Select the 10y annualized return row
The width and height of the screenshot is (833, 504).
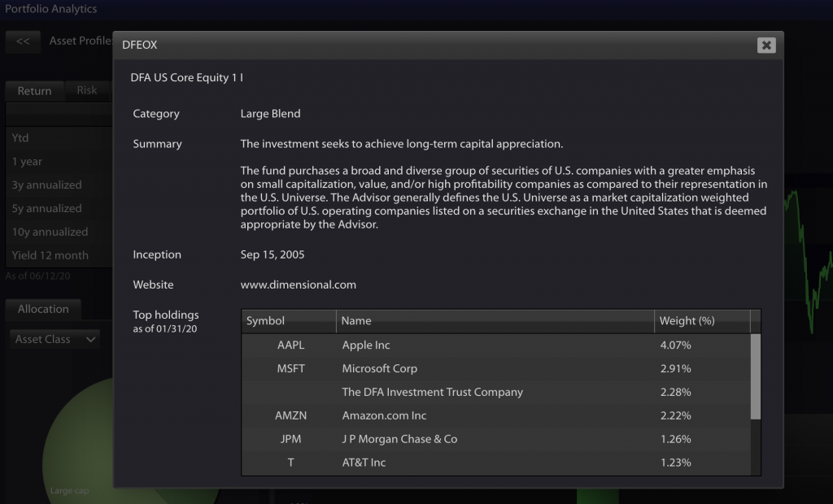click(59, 232)
